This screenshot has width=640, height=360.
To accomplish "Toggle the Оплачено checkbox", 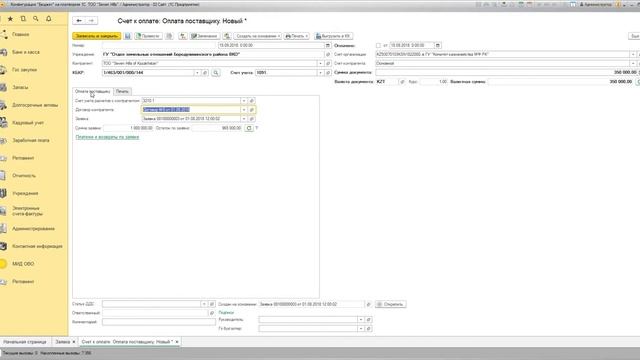I will [x=378, y=45].
